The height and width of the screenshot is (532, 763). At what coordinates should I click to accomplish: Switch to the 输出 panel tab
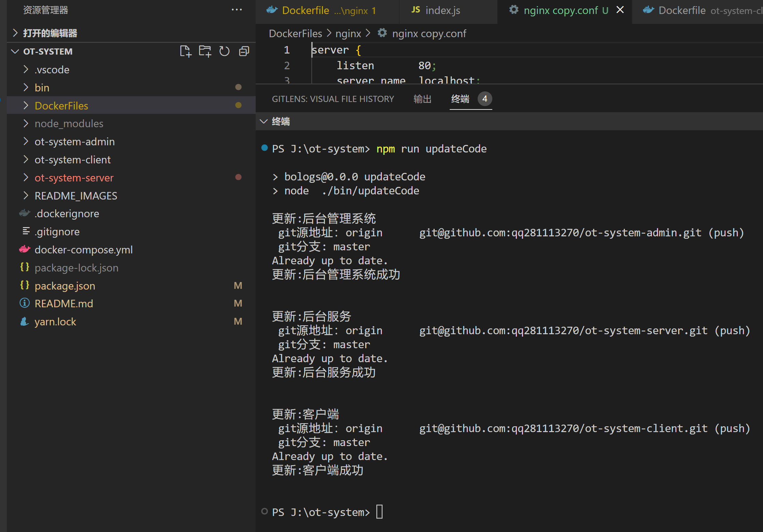point(422,99)
